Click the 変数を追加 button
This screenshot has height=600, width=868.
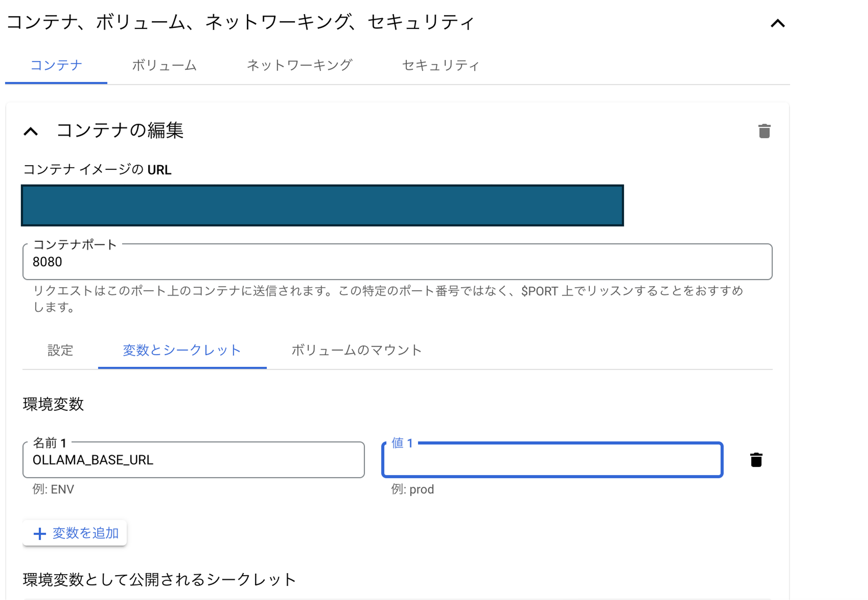pos(74,533)
